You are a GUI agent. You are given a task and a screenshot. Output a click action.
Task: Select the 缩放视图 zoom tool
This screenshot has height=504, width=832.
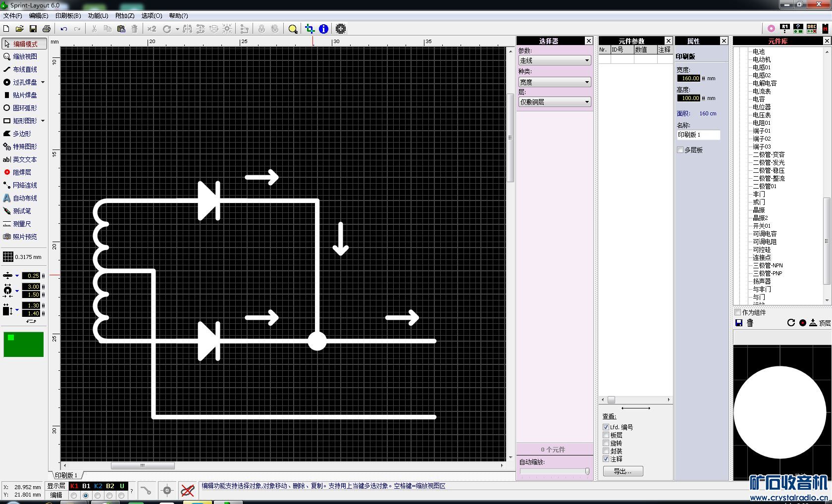click(x=24, y=56)
